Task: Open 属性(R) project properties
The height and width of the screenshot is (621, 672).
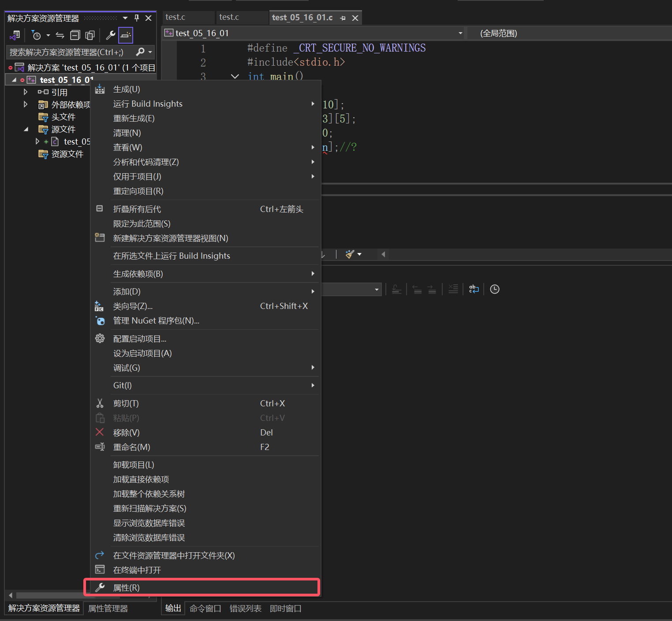Action: point(205,588)
